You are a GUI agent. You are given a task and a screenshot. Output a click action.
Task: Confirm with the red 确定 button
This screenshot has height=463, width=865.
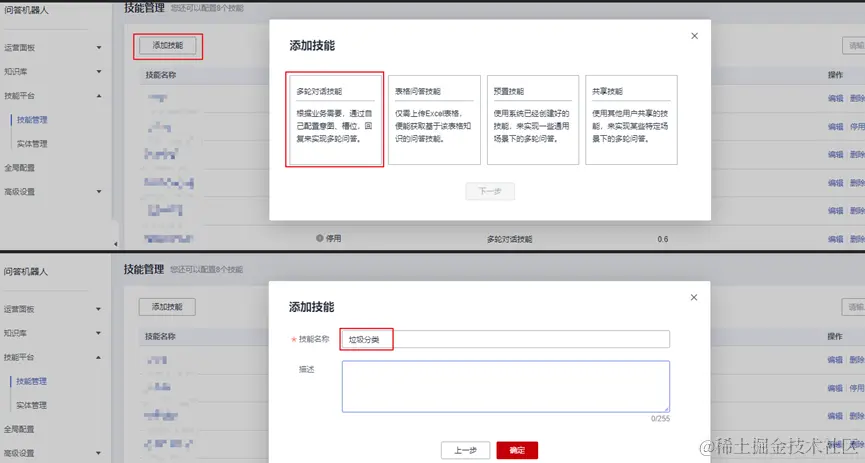517,450
